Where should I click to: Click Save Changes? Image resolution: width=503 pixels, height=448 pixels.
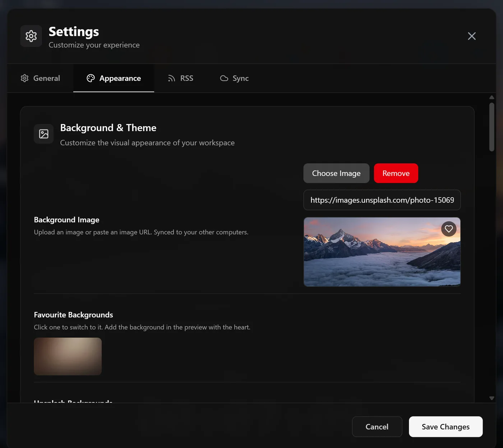[x=446, y=426]
